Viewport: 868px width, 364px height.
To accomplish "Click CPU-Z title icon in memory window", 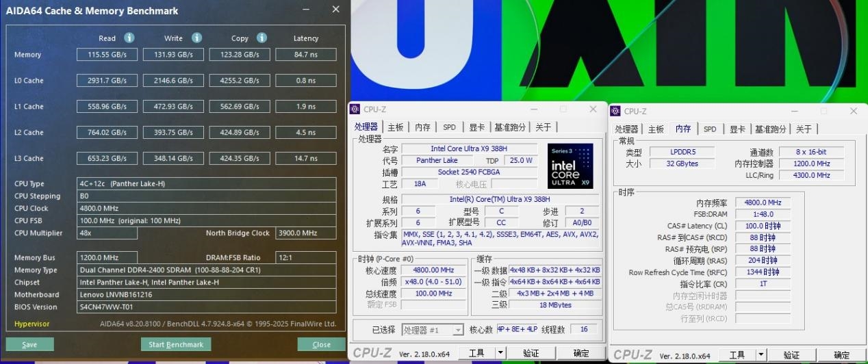I will click(x=615, y=111).
